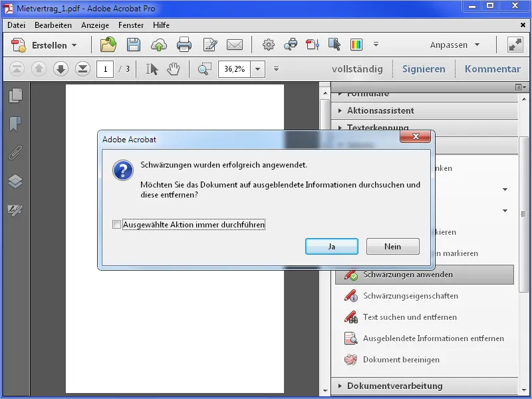Type in the page number field

(105, 68)
